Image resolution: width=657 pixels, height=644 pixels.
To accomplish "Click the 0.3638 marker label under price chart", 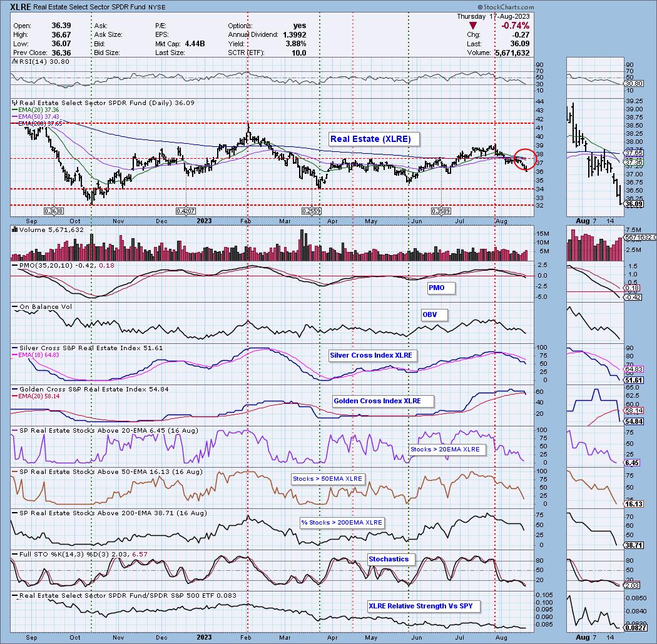I will [x=54, y=211].
